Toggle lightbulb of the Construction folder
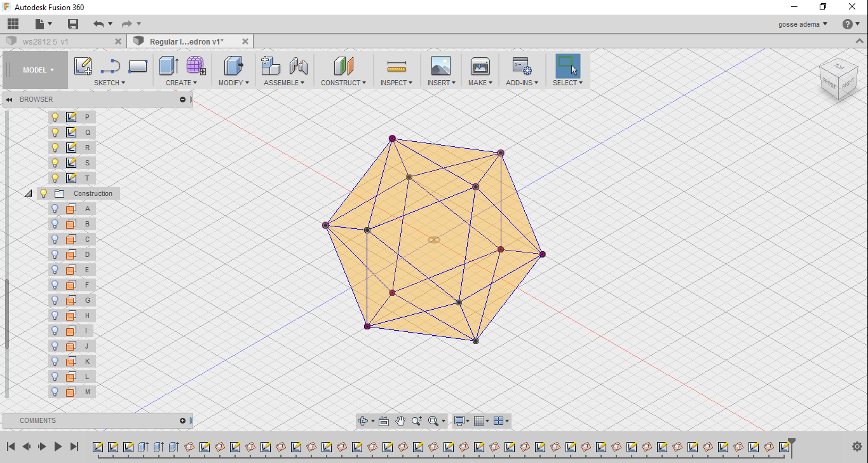The width and height of the screenshot is (868, 463). (x=44, y=193)
